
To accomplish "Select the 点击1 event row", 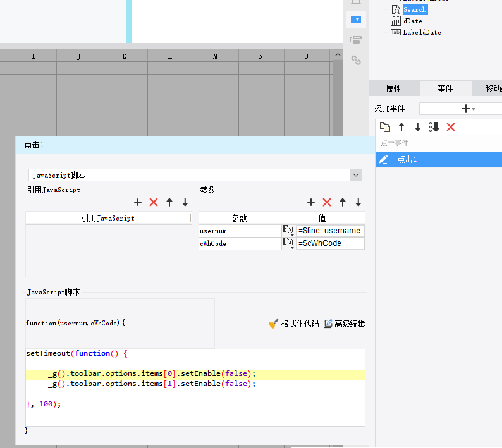I will (x=446, y=159).
